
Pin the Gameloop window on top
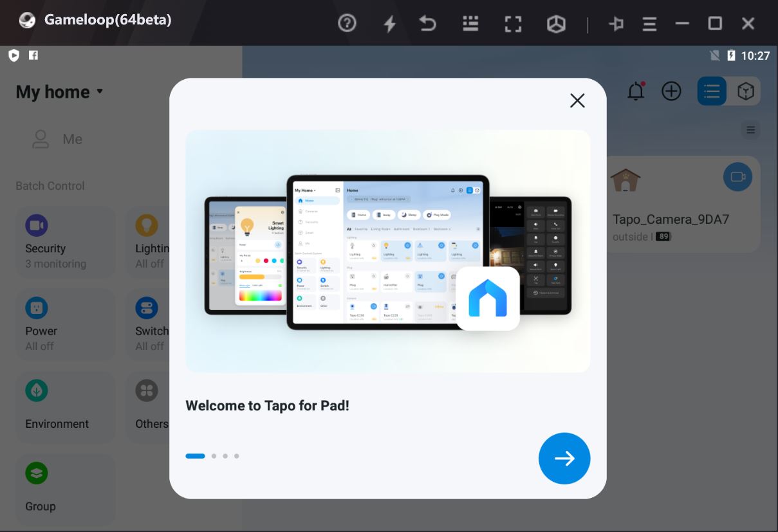tap(616, 24)
